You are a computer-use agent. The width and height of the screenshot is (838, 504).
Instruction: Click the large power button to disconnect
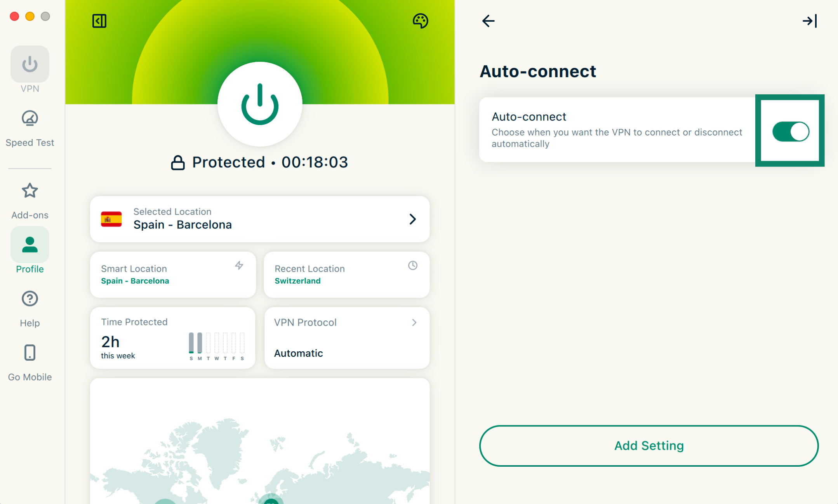coord(260,104)
